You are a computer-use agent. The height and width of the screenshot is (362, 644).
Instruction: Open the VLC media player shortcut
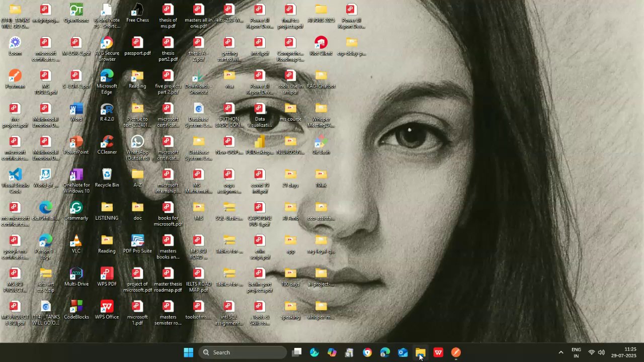[76, 241]
